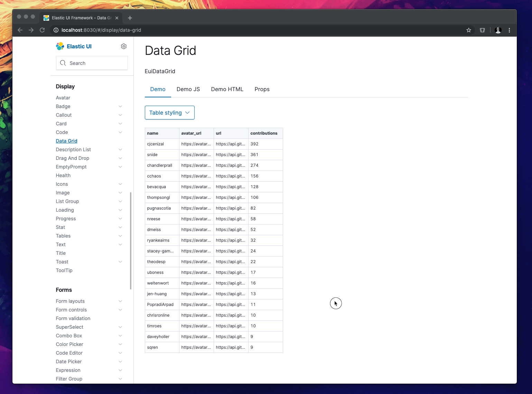The width and height of the screenshot is (532, 394).
Task: Select the thompsongl name cell
Action: coord(162,198)
